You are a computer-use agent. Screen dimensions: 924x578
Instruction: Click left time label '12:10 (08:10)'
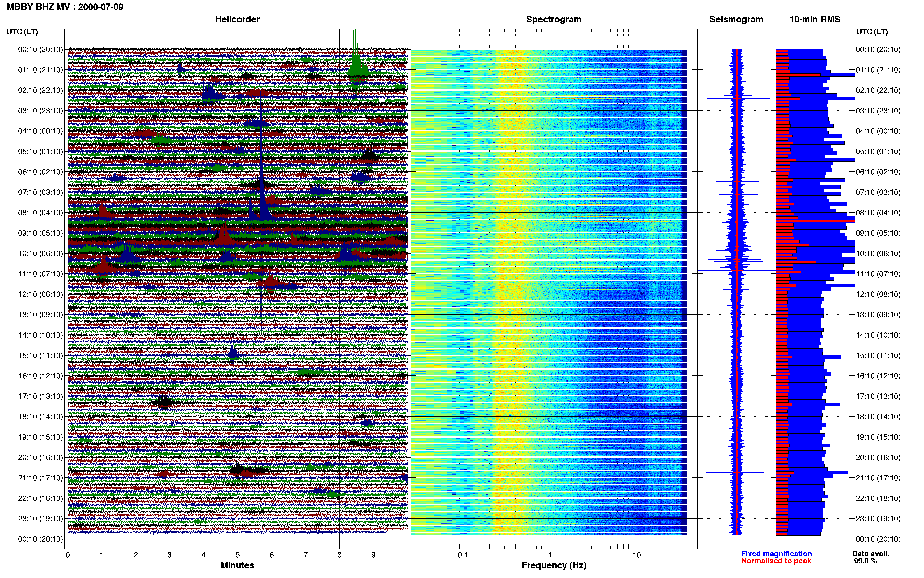[40, 294]
